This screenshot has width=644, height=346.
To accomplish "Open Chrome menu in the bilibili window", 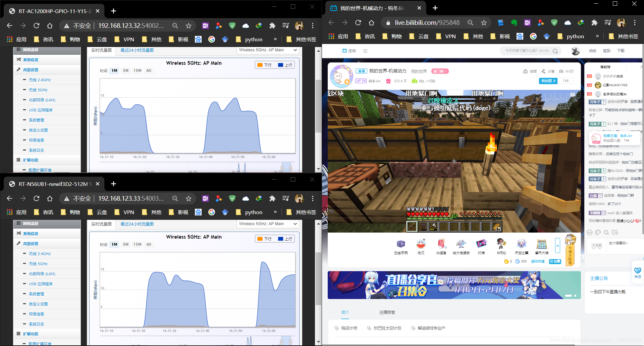I will (635, 22).
